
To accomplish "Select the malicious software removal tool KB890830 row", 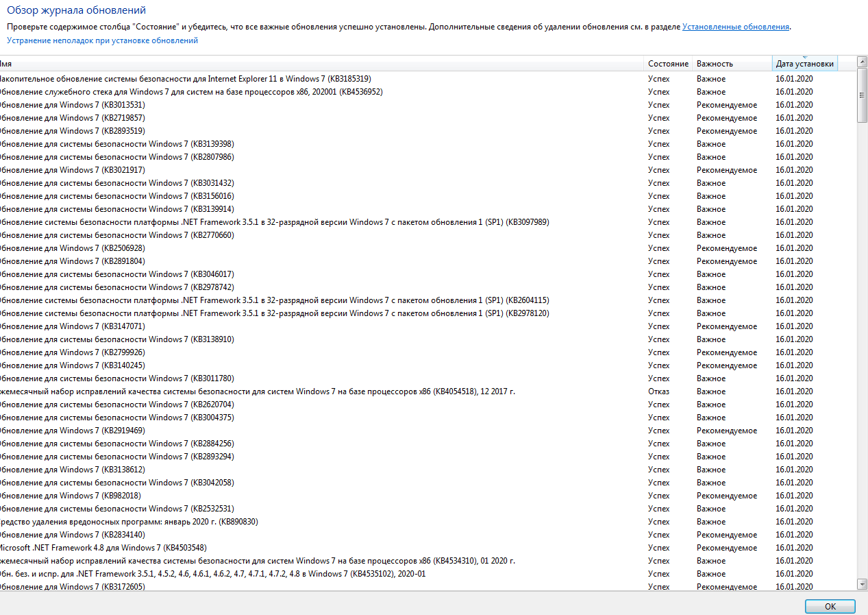I will [428, 522].
